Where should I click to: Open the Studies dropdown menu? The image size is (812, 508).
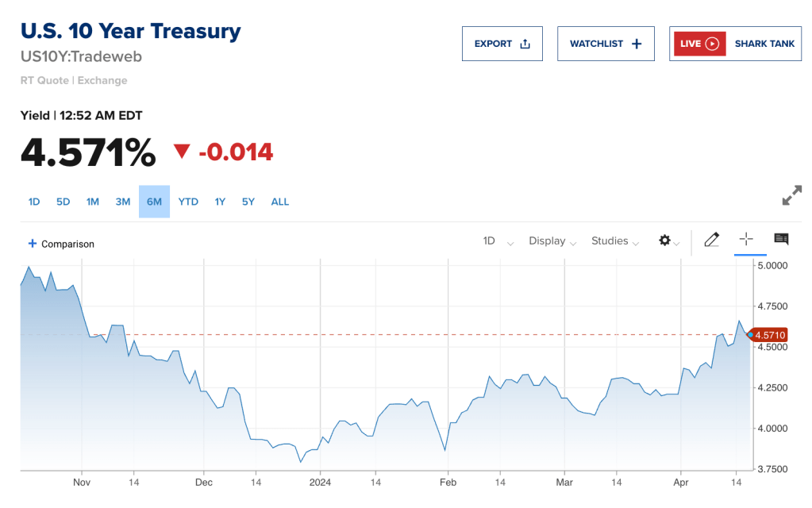pos(614,241)
